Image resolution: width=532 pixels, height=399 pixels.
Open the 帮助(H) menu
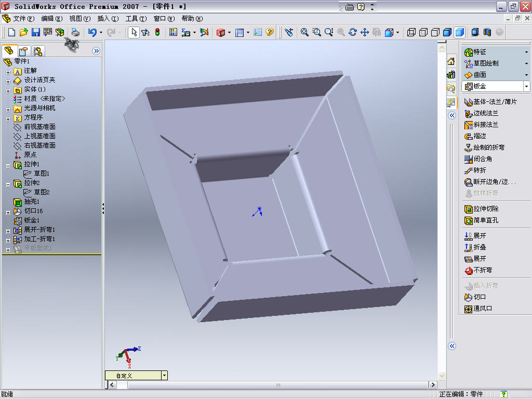click(x=192, y=19)
